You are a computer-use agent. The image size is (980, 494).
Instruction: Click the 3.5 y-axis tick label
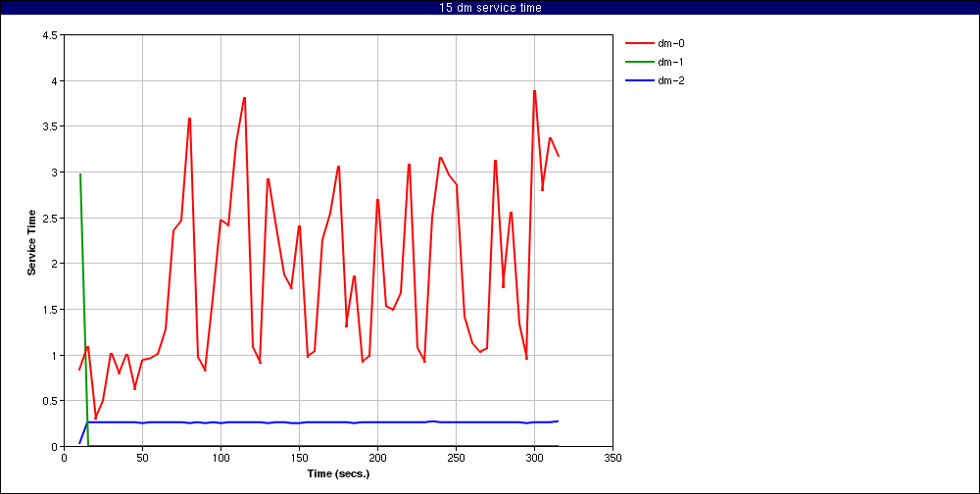(x=51, y=127)
